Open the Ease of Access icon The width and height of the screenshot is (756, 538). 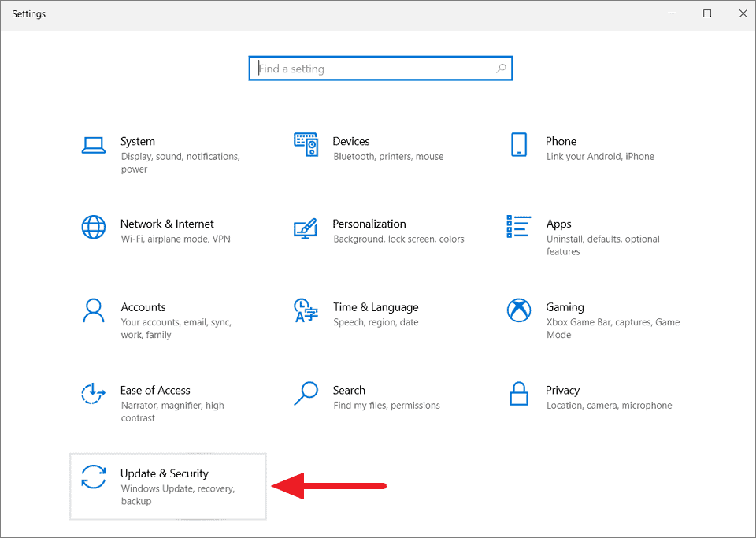(x=93, y=393)
